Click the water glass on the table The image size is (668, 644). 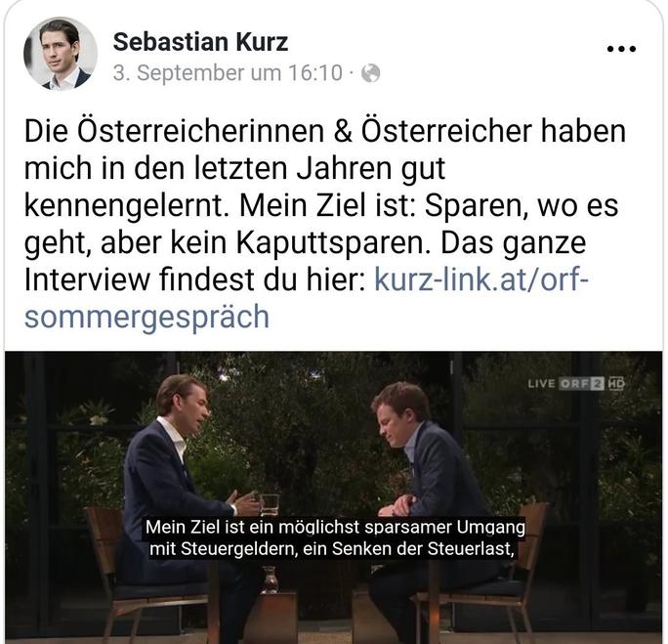pyautogui.click(x=270, y=504)
